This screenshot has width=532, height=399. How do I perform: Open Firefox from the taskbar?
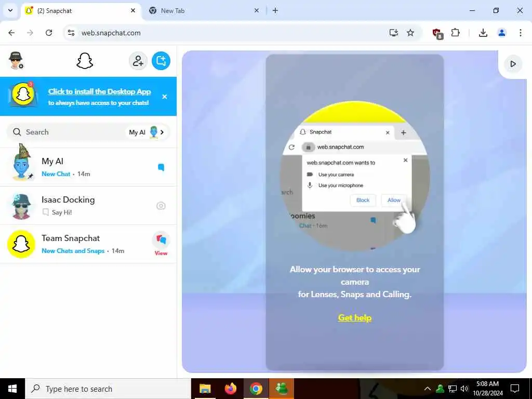tap(230, 389)
